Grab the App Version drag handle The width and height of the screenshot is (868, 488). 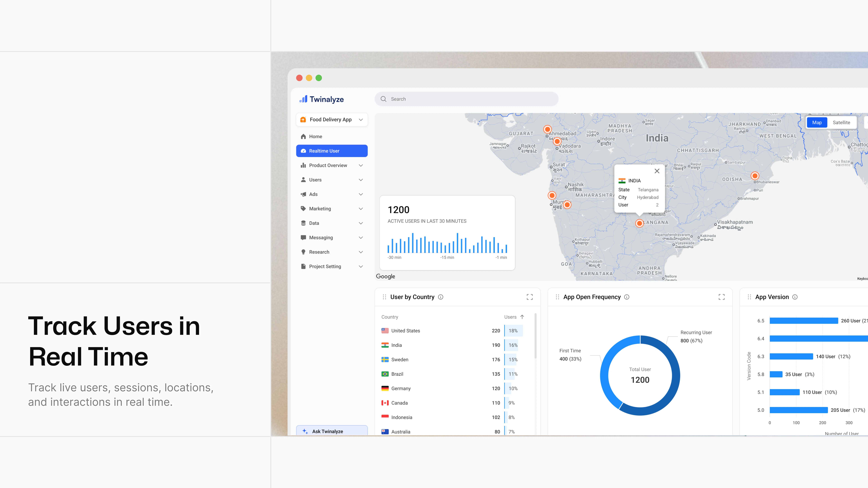tap(749, 297)
